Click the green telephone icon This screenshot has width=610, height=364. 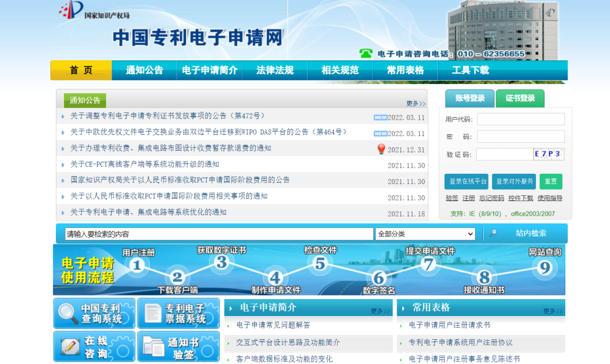click(365, 53)
